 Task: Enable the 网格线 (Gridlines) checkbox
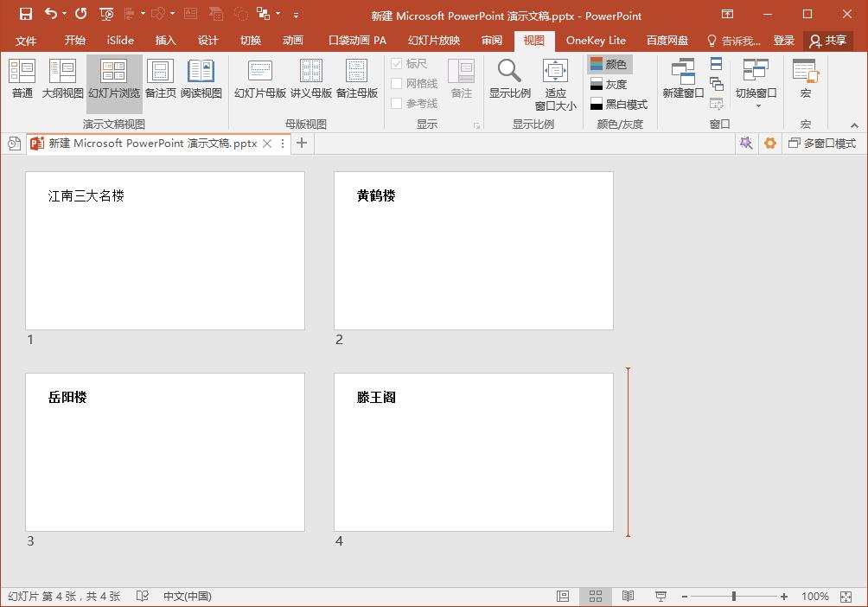coord(398,83)
